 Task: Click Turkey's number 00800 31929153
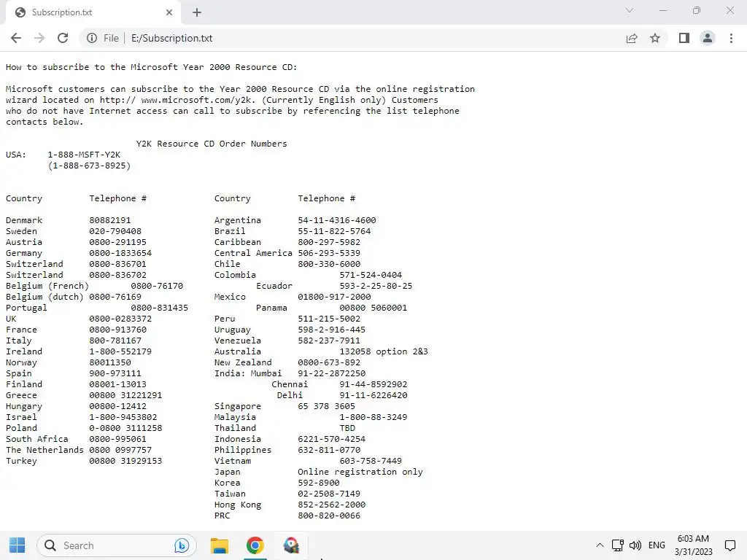tap(125, 462)
